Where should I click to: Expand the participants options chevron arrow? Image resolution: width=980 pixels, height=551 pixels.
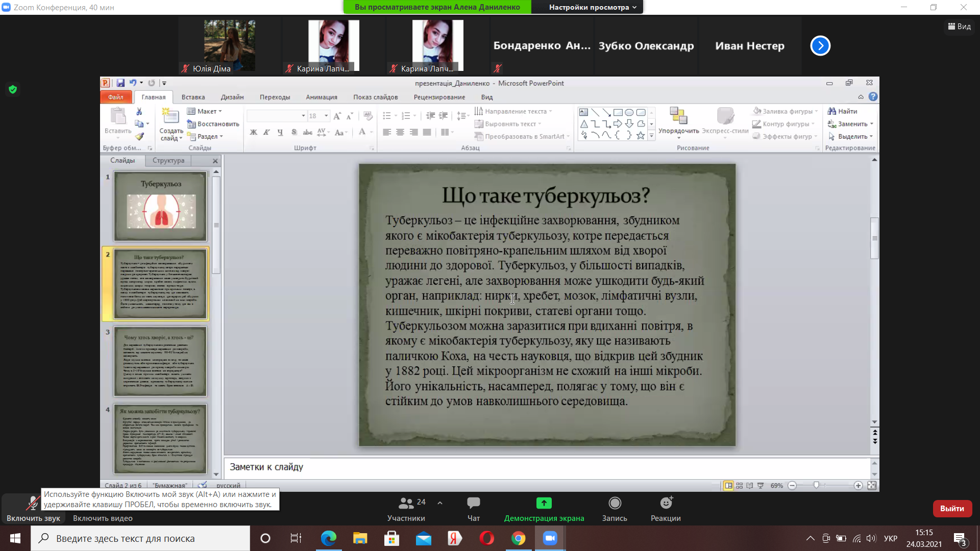point(440,503)
